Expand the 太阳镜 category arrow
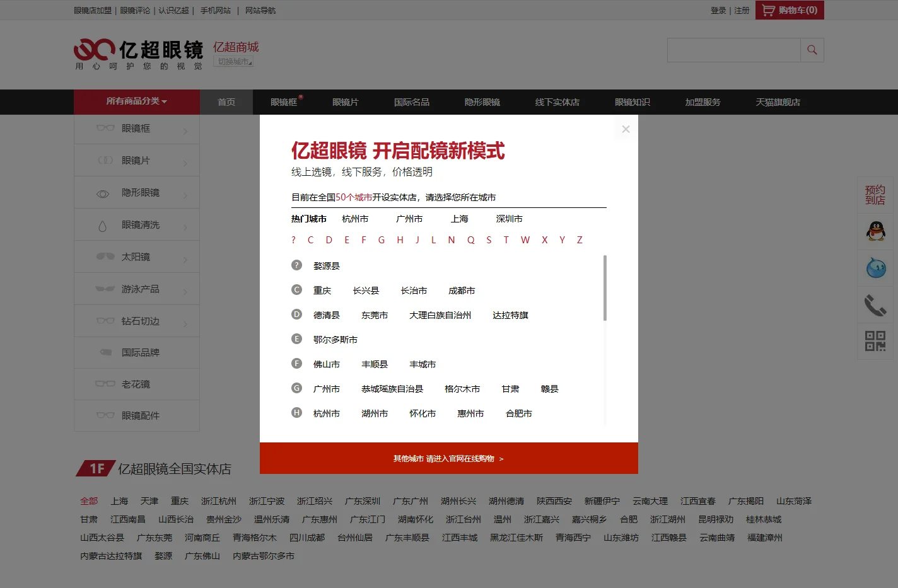Screen dimensions: 898x588 pyautogui.click(x=185, y=260)
